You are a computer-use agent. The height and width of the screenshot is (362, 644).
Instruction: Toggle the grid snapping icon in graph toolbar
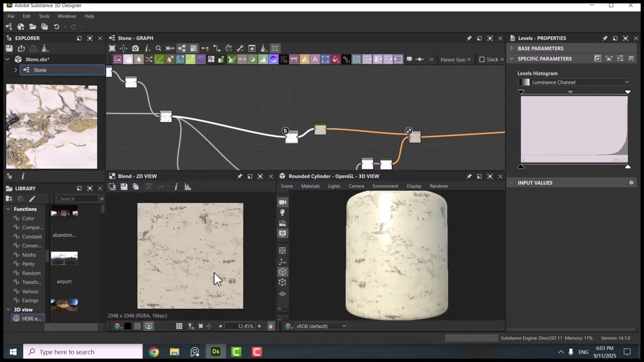point(275,48)
